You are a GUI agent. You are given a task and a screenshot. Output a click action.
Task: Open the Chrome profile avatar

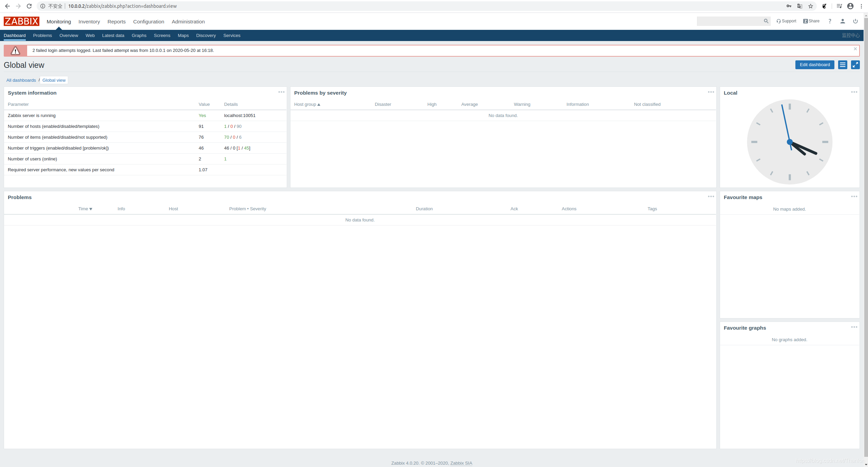click(x=850, y=6)
